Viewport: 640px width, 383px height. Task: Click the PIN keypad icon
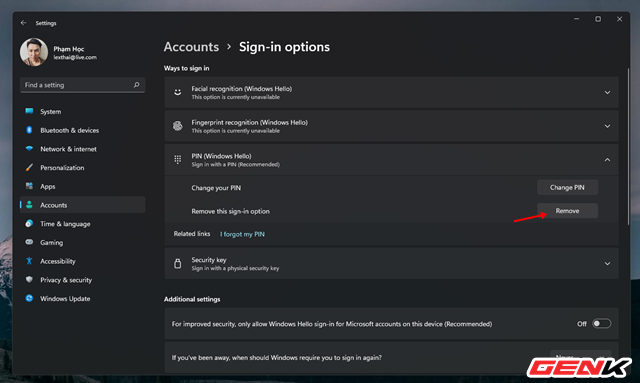coord(178,159)
